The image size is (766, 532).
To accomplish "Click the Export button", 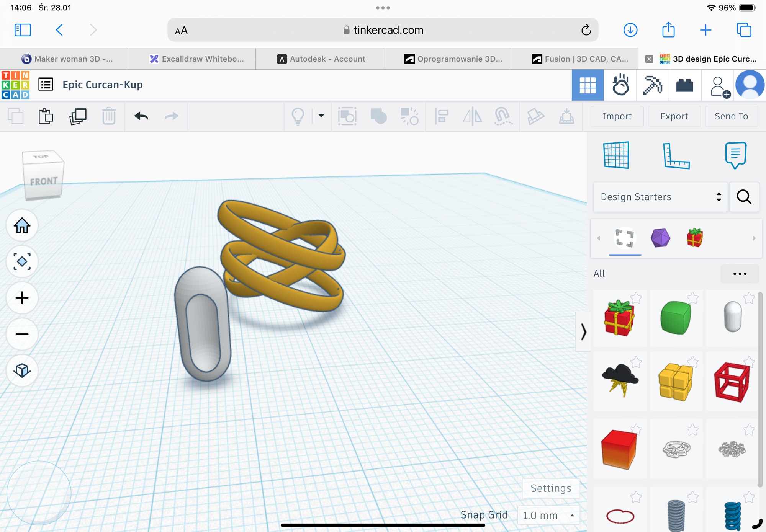I will pos(674,116).
